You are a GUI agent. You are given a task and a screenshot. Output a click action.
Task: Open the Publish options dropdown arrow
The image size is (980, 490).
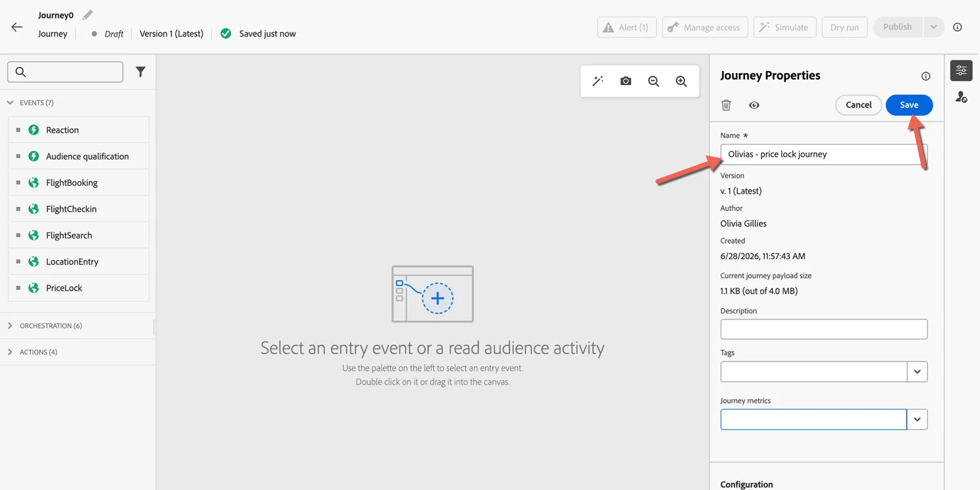click(x=933, y=27)
